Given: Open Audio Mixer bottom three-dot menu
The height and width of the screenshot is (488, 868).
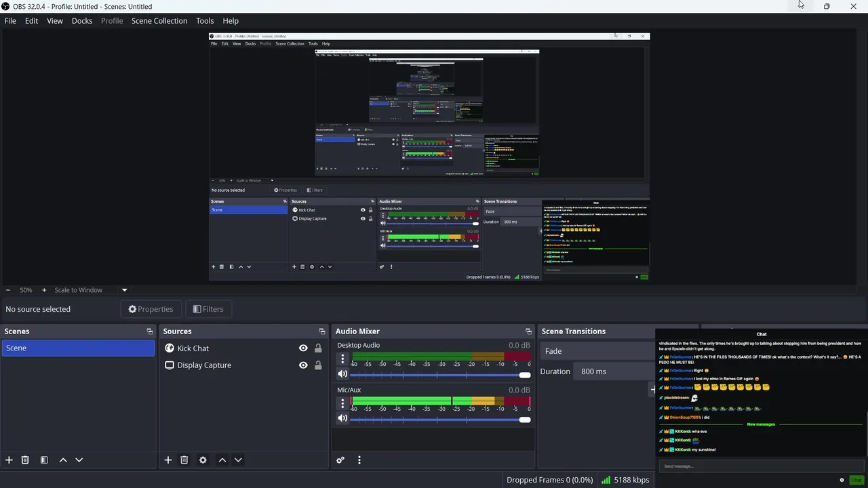Looking at the screenshot, I should coord(359,460).
